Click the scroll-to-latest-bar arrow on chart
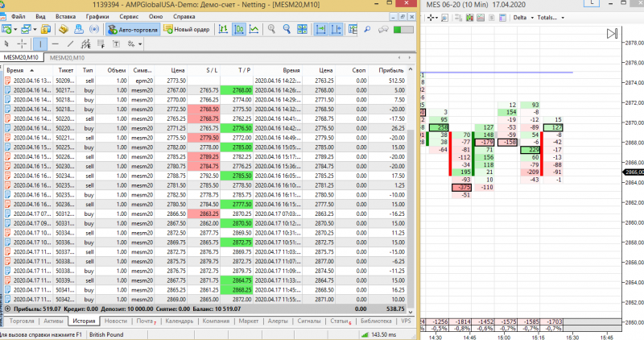The height and width of the screenshot is (340, 644). click(x=612, y=34)
